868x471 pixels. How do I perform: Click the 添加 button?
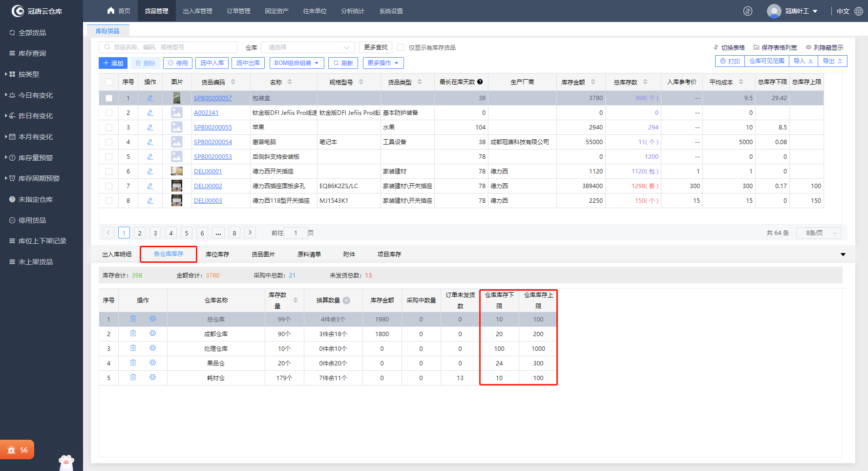(113, 63)
